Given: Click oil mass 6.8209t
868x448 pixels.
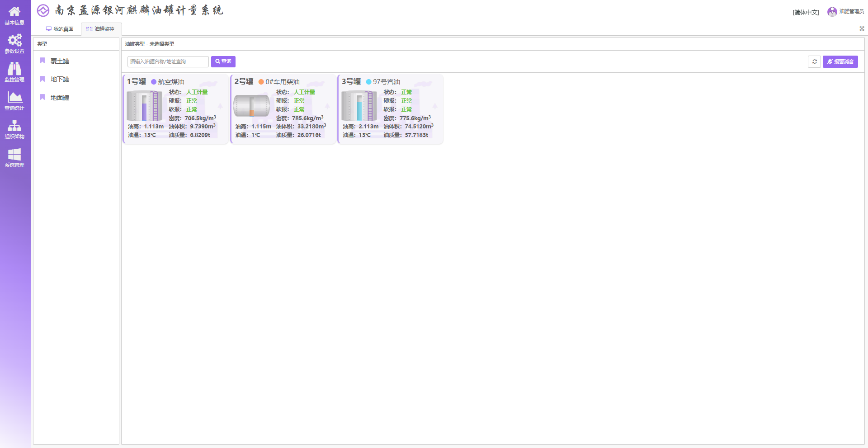Looking at the screenshot, I should (x=200, y=135).
